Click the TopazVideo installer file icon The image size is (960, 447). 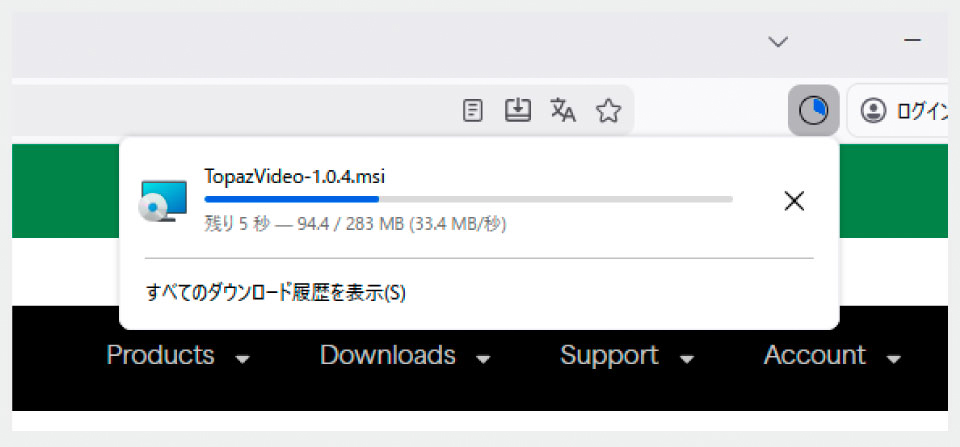coord(163,201)
